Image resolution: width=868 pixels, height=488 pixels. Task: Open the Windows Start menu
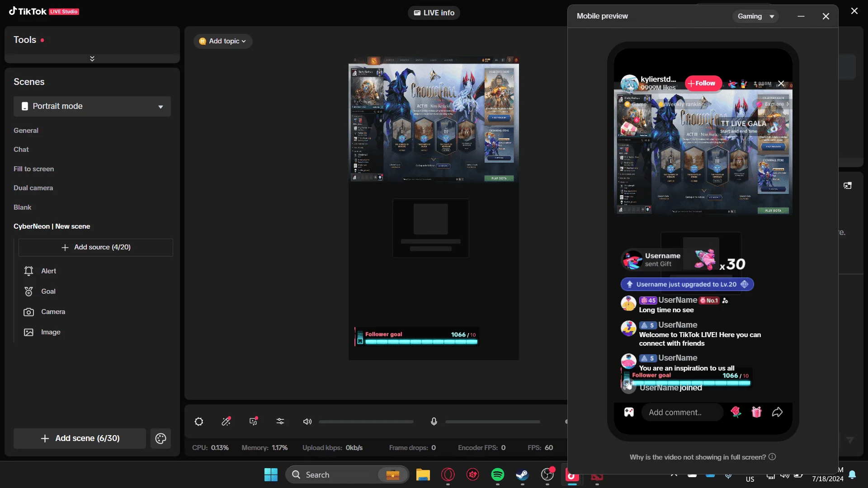[271, 474]
